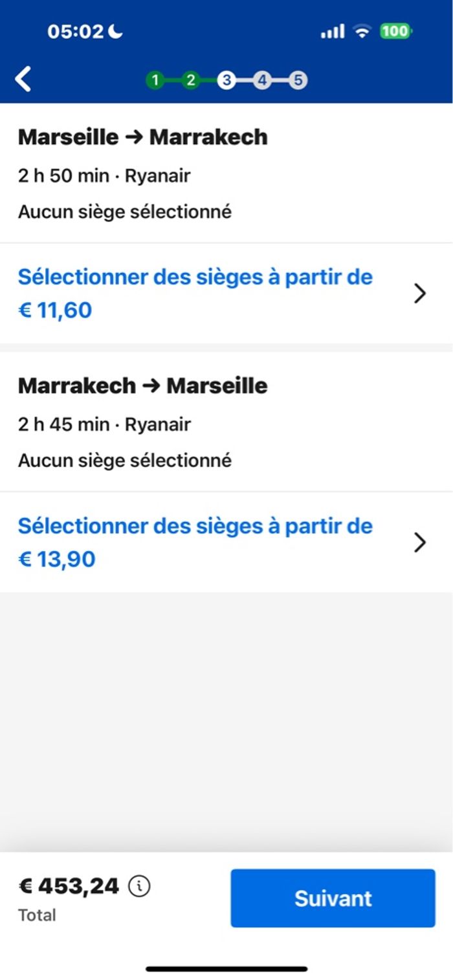453x980 pixels.
Task: Tap the Marrakech → Marseille flight header
Action: pyautogui.click(x=142, y=386)
